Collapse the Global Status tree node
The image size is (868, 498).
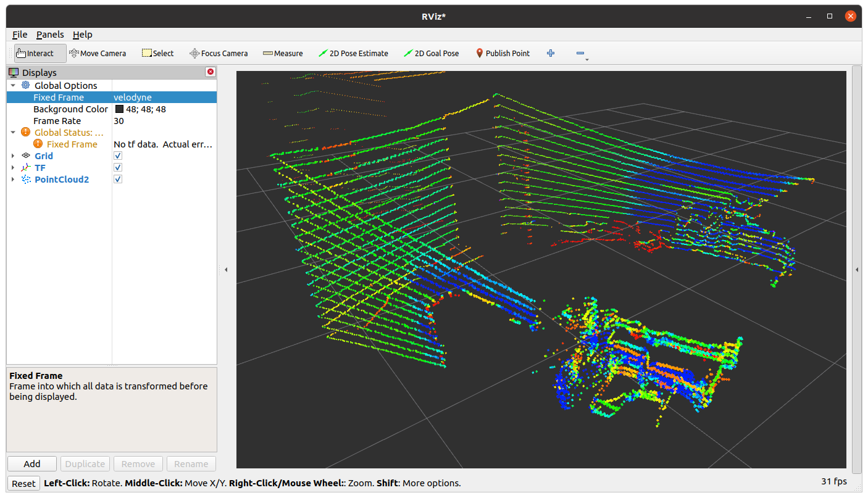pyautogui.click(x=13, y=132)
